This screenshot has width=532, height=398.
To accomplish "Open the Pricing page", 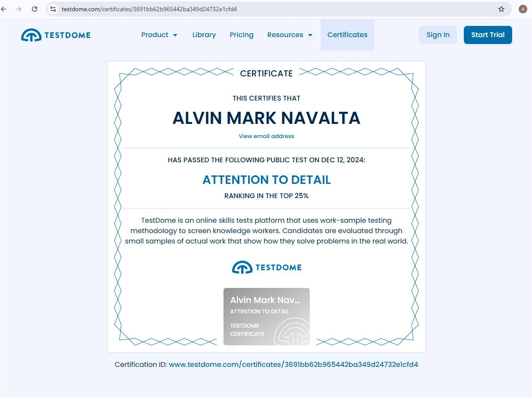I will click(242, 35).
